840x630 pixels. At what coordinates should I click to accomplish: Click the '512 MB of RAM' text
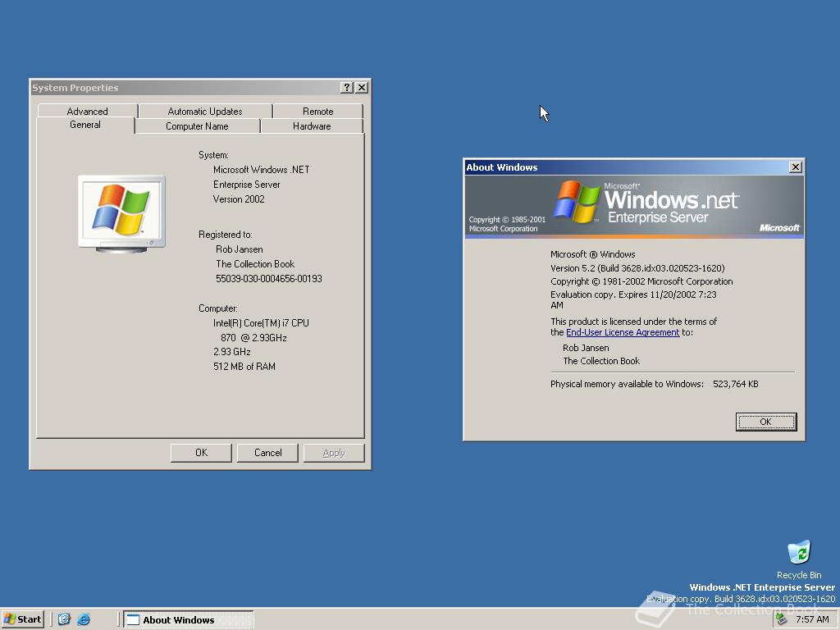(244, 367)
